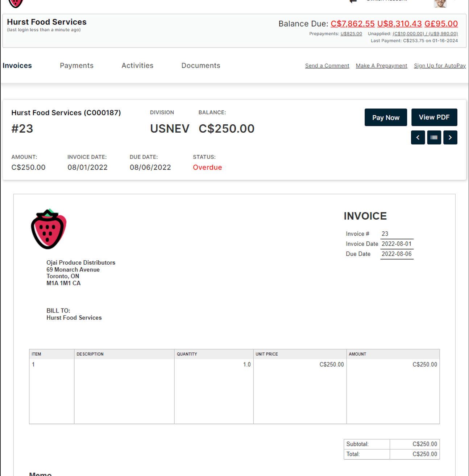
Task: Click the INVOICE document heading
Action: tap(365, 216)
